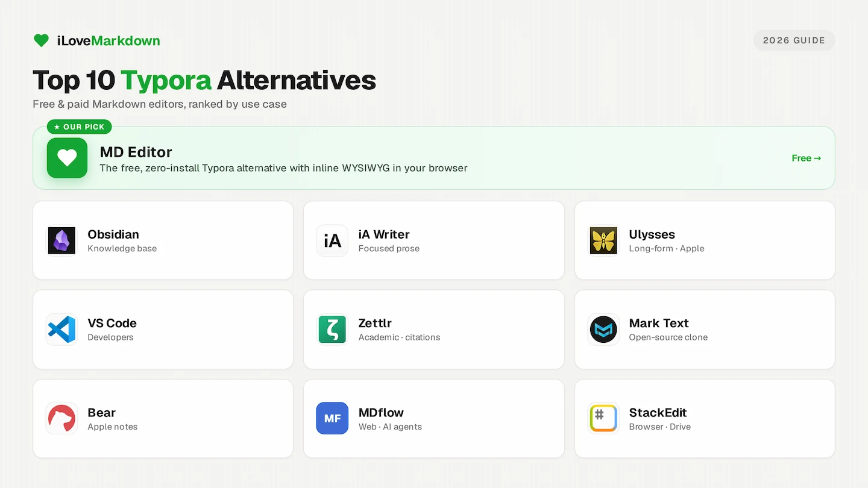Select the Web · AI agents subtitle
The height and width of the screenshot is (488, 868).
[x=390, y=427]
